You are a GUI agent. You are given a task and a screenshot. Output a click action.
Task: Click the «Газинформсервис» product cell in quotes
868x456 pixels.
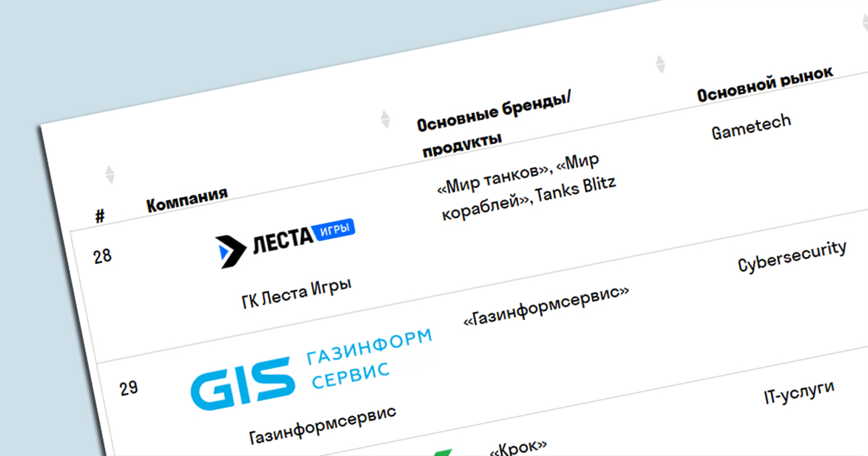pos(545,305)
